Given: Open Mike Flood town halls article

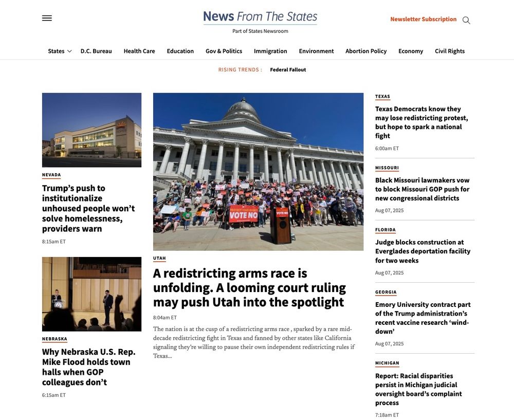Looking at the screenshot, I should (88, 367).
